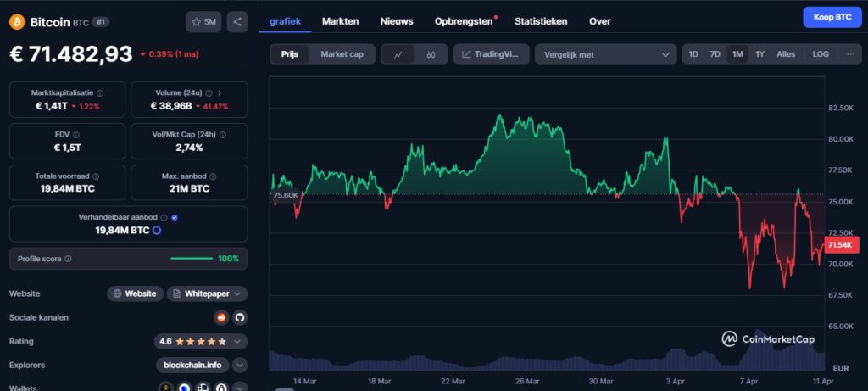The width and height of the screenshot is (868, 391).
Task: Click the Profile score info icon
Action: (x=68, y=259)
